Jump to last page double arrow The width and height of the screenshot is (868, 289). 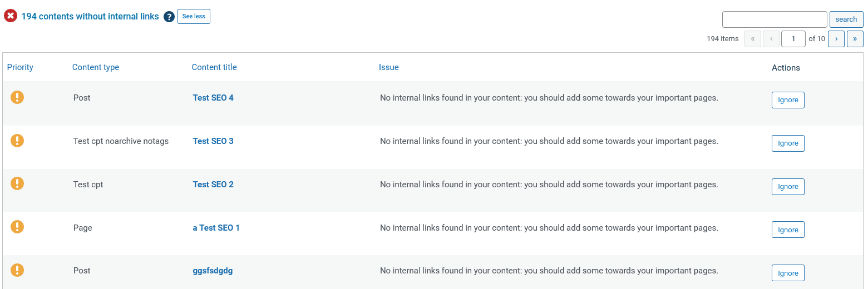[x=855, y=39]
